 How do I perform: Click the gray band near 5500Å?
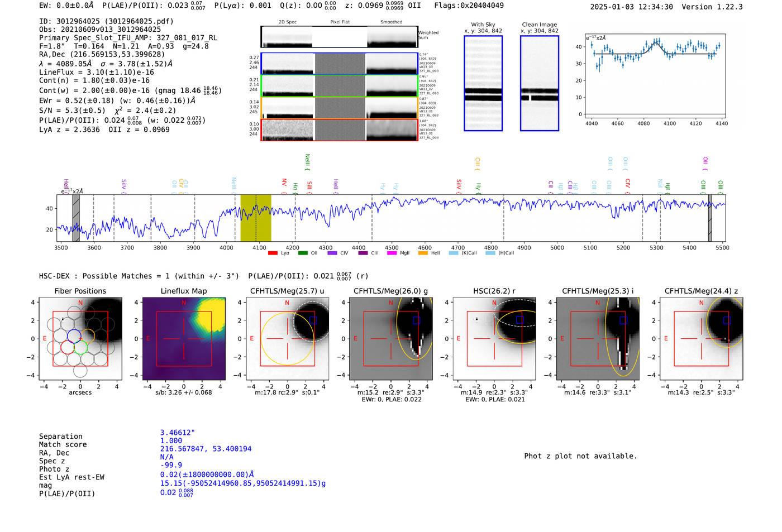click(x=710, y=218)
